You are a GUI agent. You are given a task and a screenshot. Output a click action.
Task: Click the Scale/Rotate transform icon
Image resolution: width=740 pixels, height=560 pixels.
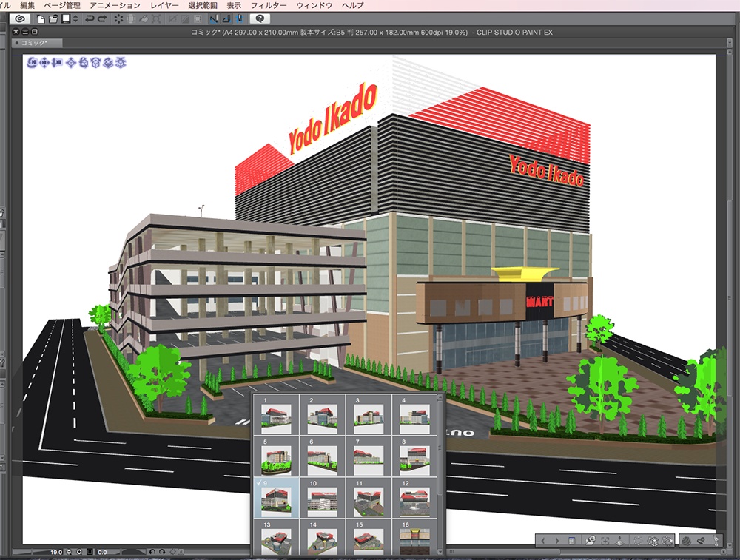coord(157,19)
